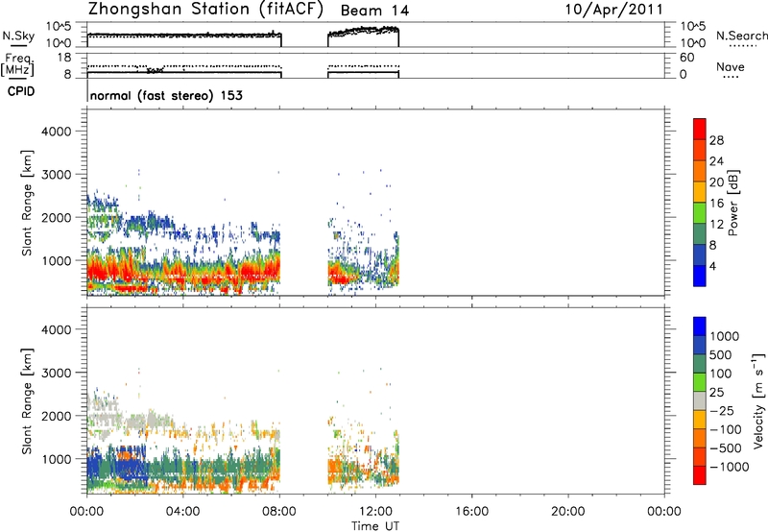Image resolution: width=768 pixels, height=532 pixels.
Task: Click the '20:00' time axis label
Action: pos(567,512)
